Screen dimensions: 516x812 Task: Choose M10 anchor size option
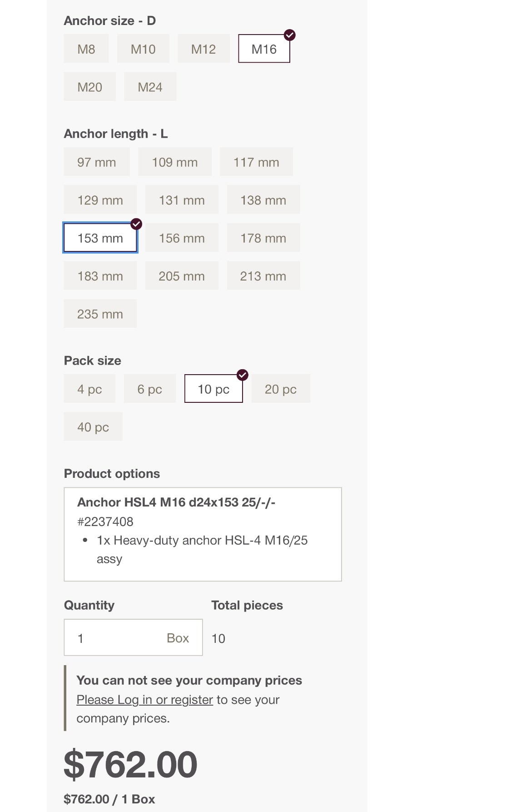pos(143,49)
